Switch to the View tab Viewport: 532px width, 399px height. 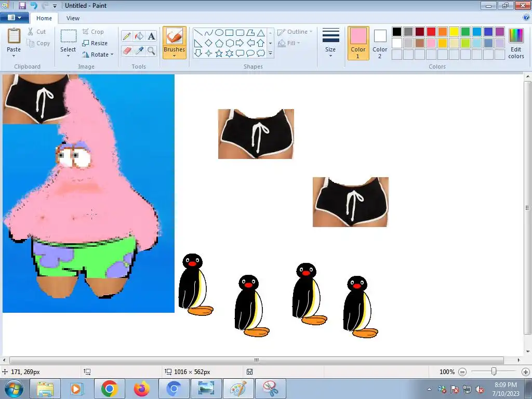tap(73, 18)
